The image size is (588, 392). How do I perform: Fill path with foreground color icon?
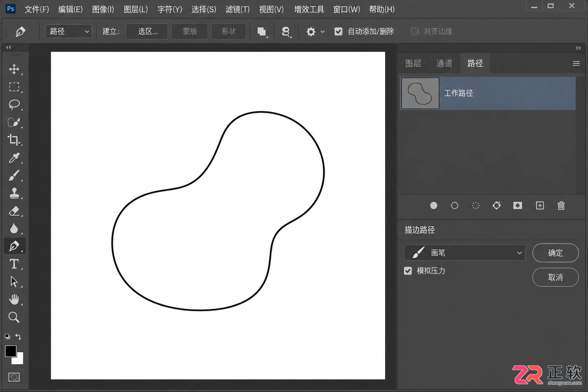coord(434,205)
